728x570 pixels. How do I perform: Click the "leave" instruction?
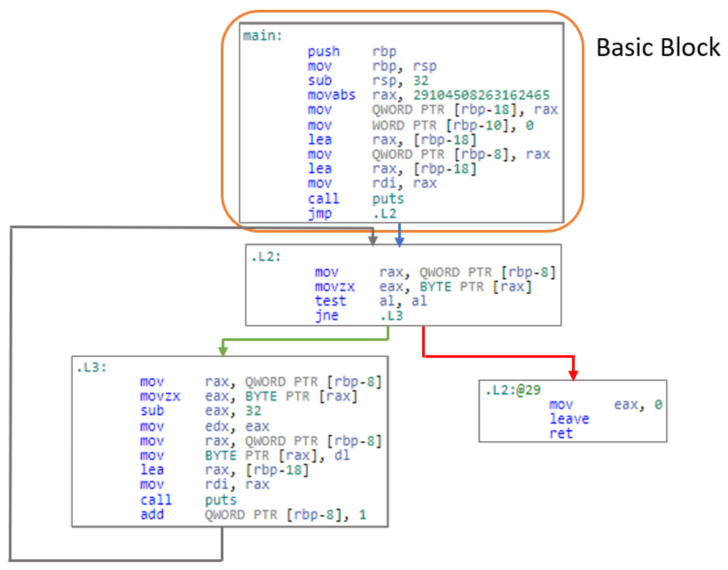(569, 419)
